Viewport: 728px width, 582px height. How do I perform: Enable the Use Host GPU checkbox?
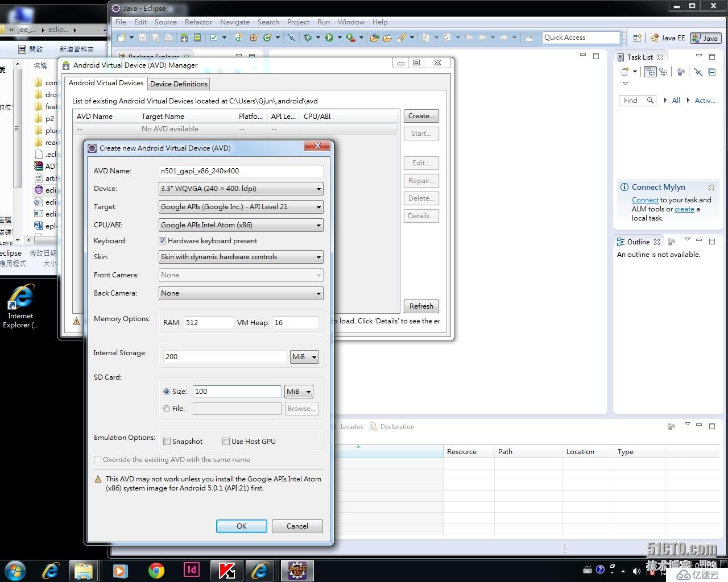point(226,442)
